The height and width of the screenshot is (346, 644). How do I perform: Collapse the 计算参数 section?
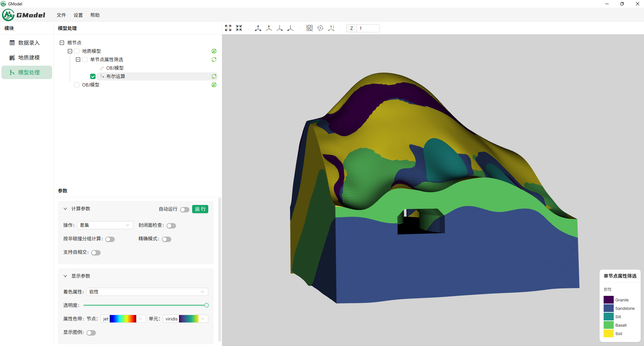[65, 209]
